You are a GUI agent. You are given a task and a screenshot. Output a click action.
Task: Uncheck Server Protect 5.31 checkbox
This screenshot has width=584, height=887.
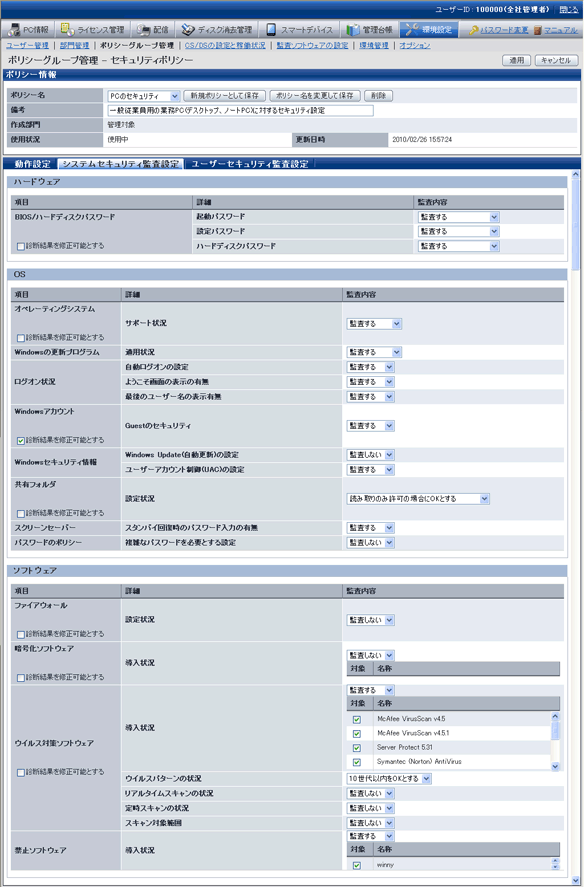pyautogui.click(x=357, y=748)
